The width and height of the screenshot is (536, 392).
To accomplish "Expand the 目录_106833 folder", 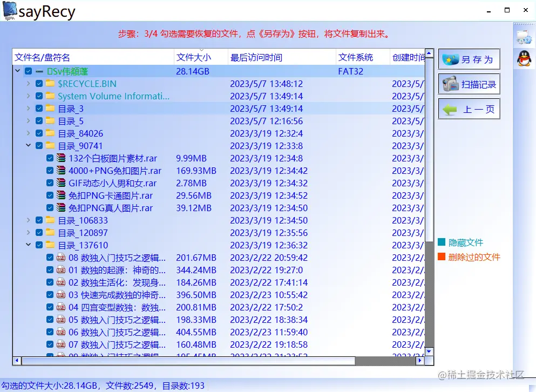I will (x=29, y=220).
